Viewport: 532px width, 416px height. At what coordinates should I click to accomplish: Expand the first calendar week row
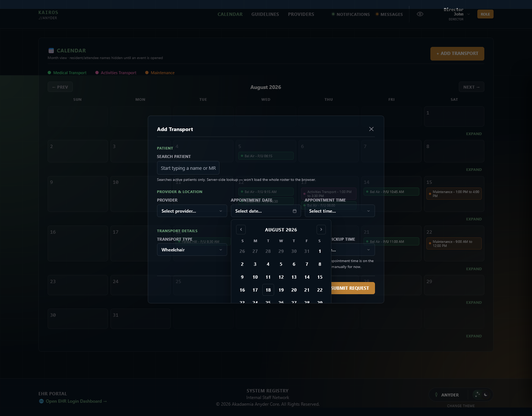pyautogui.click(x=474, y=134)
